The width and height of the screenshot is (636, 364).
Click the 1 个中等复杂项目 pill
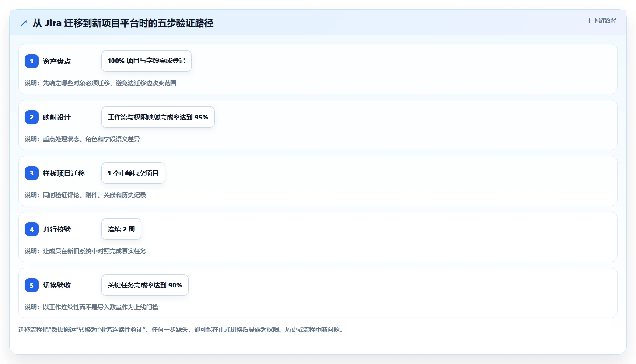pyautogui.click(x=133, y=173)
